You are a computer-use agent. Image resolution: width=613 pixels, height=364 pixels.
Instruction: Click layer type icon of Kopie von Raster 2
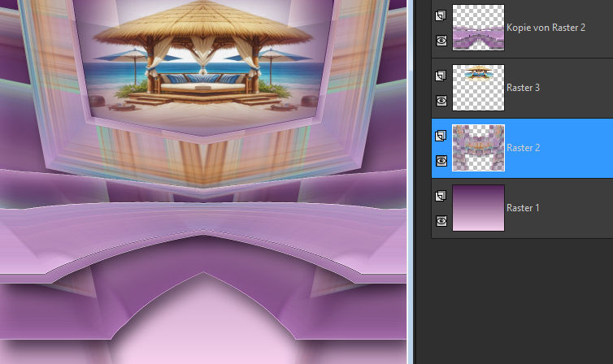(441, 15)
